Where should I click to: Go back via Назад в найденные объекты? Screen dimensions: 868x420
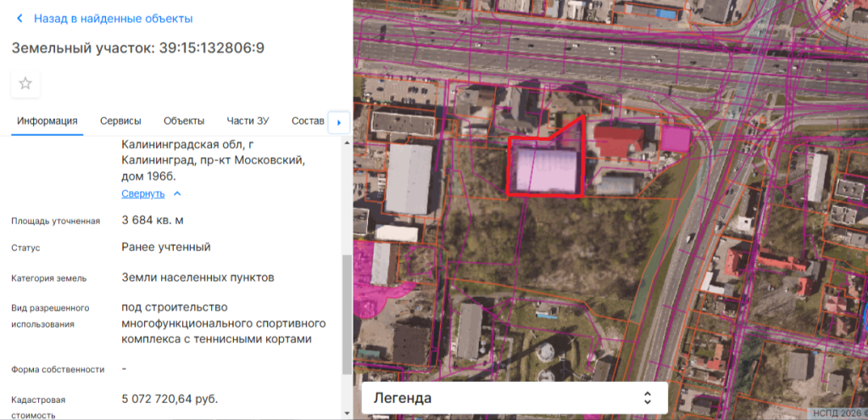click(113, 19)
